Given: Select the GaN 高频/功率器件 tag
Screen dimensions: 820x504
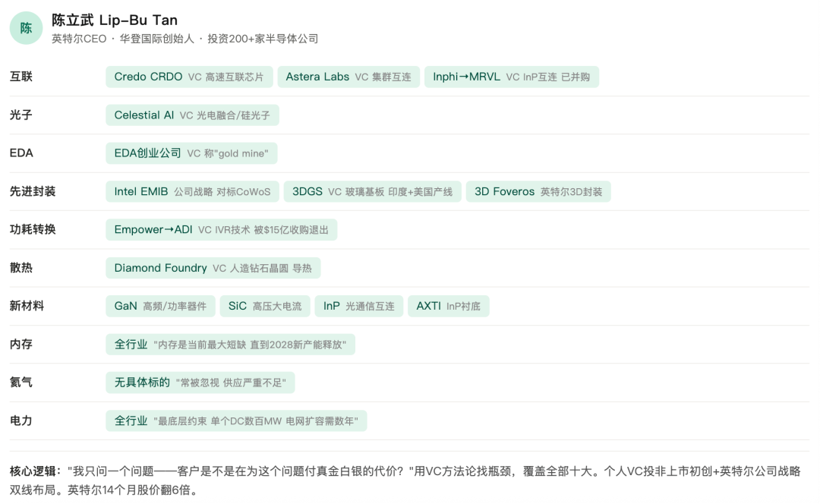Looking at the screenshot, I should [160, 306].
